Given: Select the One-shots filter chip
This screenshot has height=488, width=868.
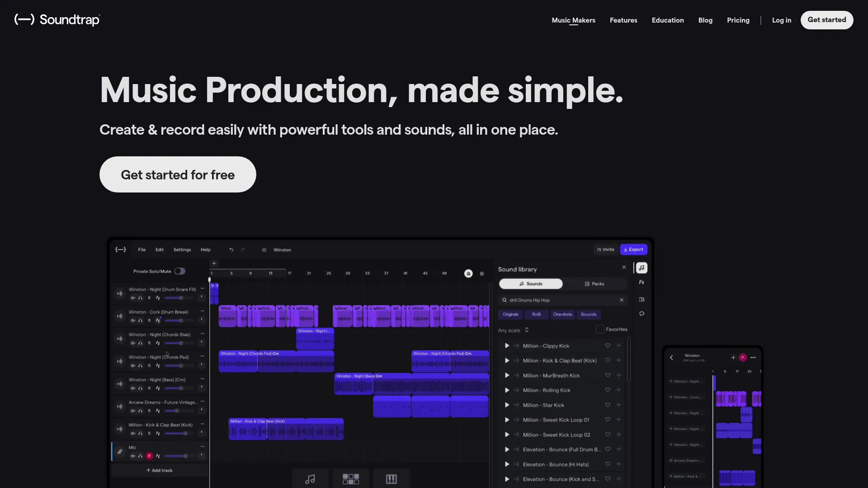Looking at the screenshot, I should point(563,314).
